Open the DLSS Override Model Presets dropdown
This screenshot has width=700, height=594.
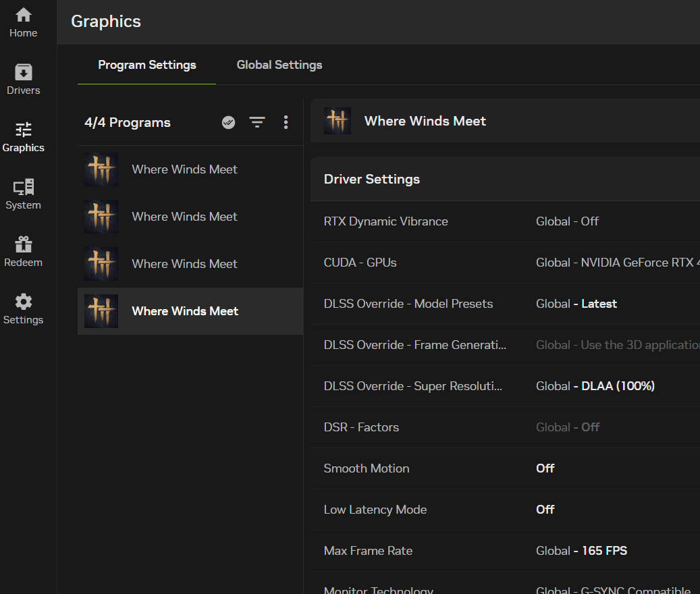(576, 304)
